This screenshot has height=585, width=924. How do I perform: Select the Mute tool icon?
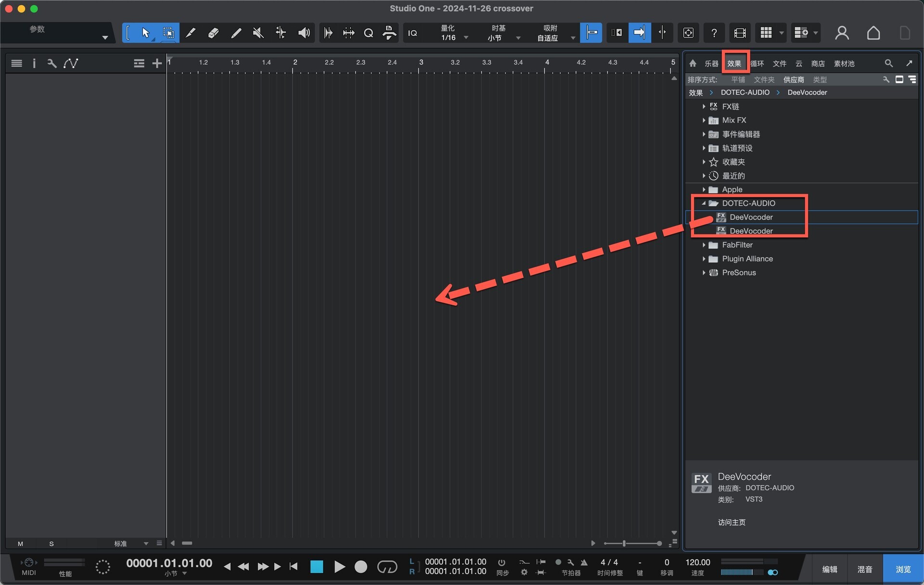[x=258, y=33]
